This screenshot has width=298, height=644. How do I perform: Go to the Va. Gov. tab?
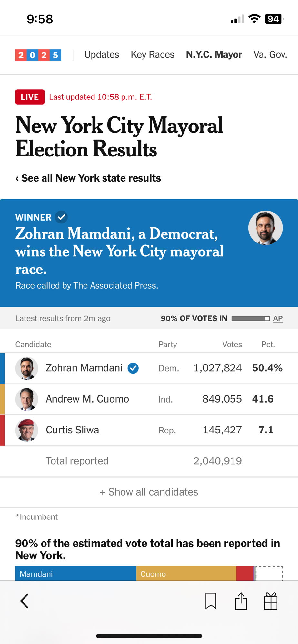pyautogui.click(x=270, y=55)
